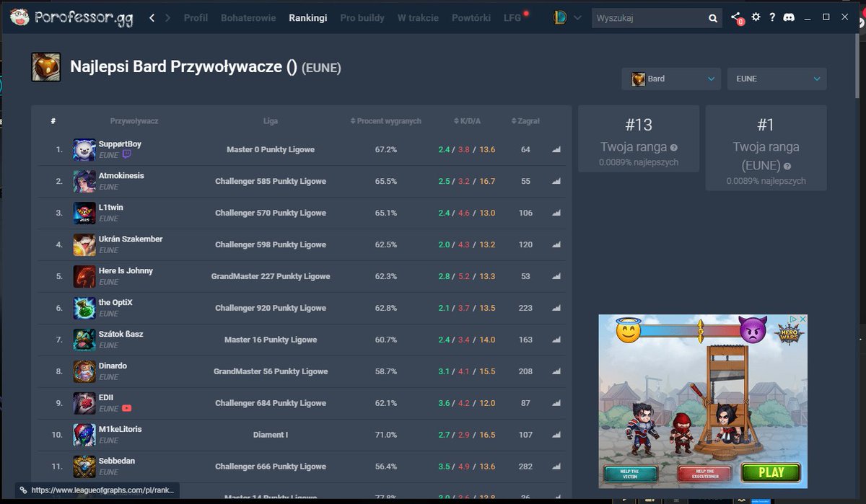Click Help the Executioner in the ad
Screen dimensions: 866x504
point(705,474)
